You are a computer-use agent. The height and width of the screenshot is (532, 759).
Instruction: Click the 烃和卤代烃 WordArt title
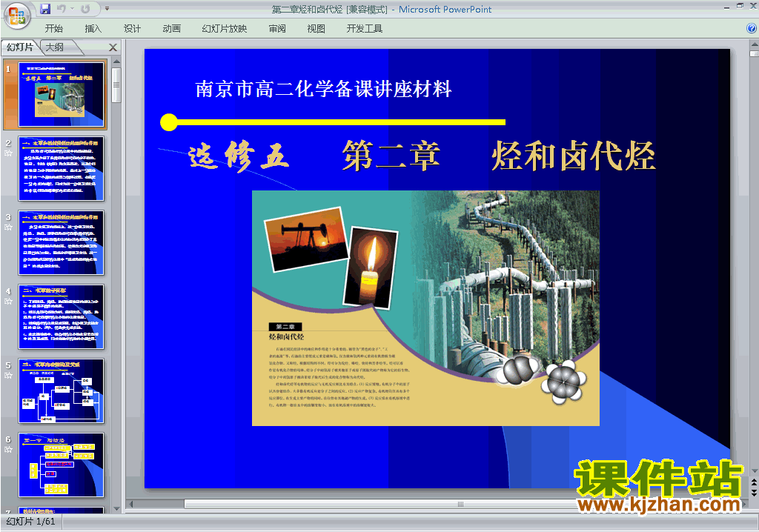pyautogui.click(x=574, y=156)
